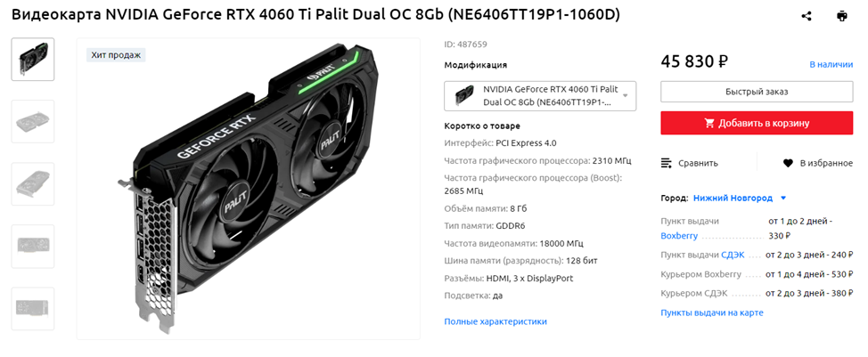Click the heart favorites icon
This screenshot has width=868, height=357.
(789, 163)
